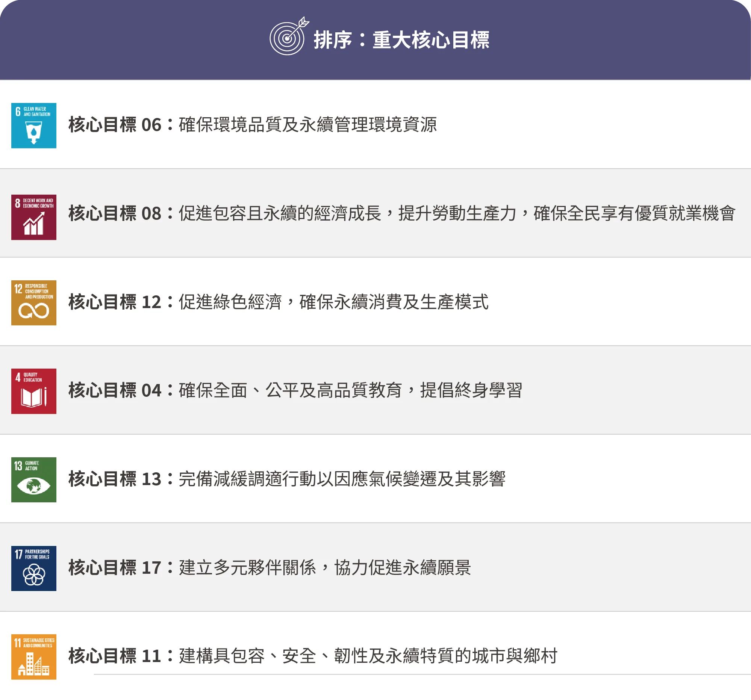Select the text 核心目標 13

coord(115,479)
